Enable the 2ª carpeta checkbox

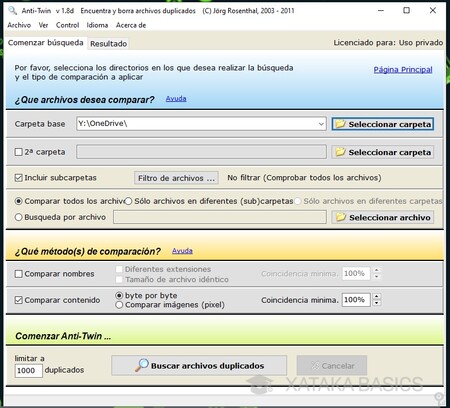19,152
